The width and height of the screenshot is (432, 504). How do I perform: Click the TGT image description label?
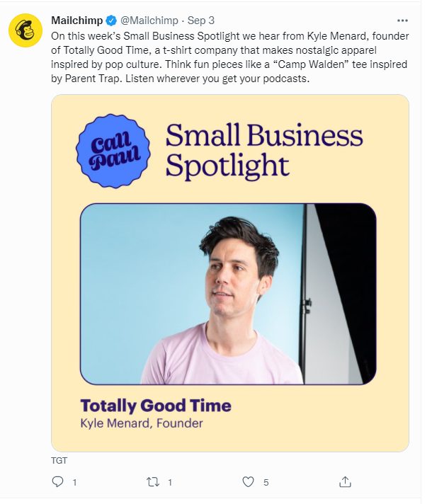click(59, 460)
